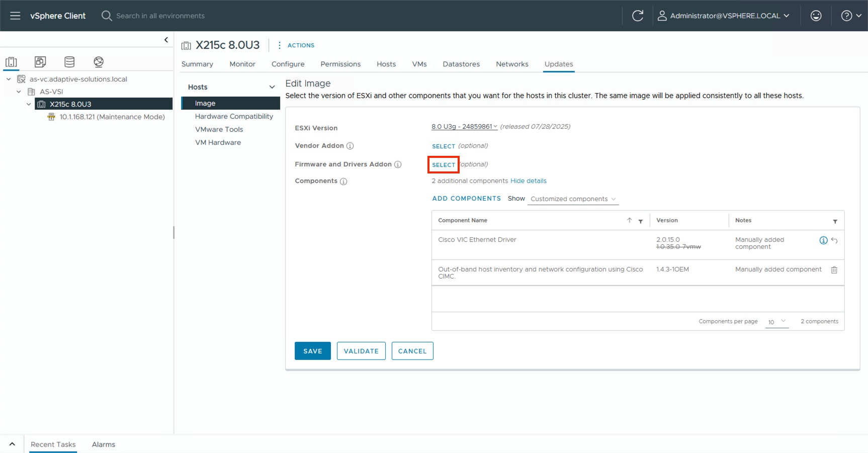Switch to the Summary tab
Viewport: 868px width, 453px height.
[x=197, y=64]
